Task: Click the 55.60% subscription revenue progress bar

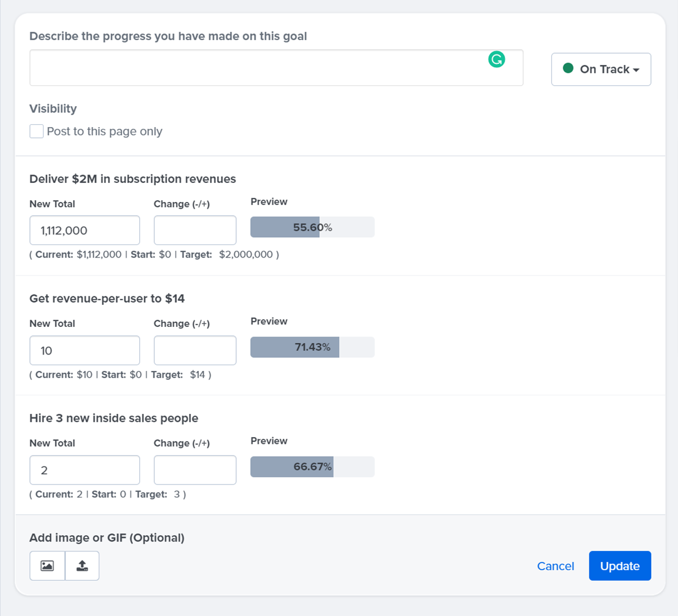Action: click(x=312, y=227)
